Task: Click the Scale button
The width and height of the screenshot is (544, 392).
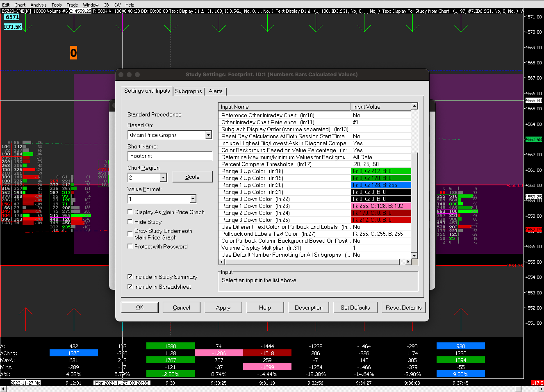Action: pyautogui.click(x=192, y=177)
